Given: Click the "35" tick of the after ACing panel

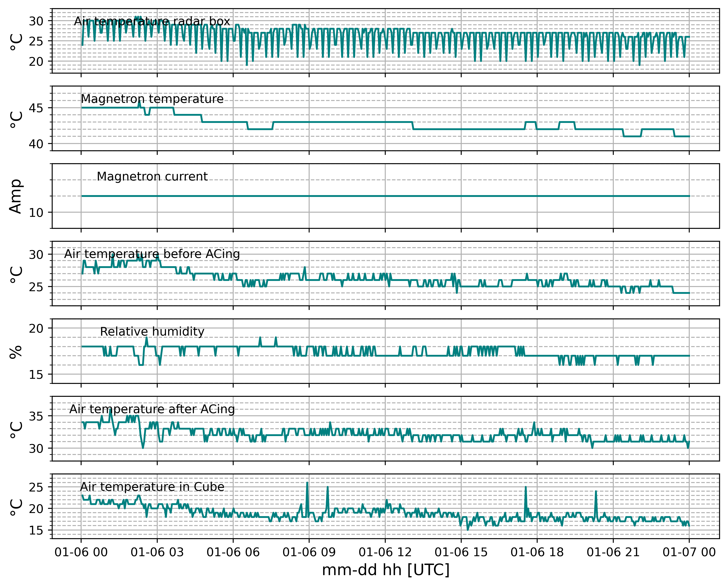Looking at the screenshot, I should [36, 416].
